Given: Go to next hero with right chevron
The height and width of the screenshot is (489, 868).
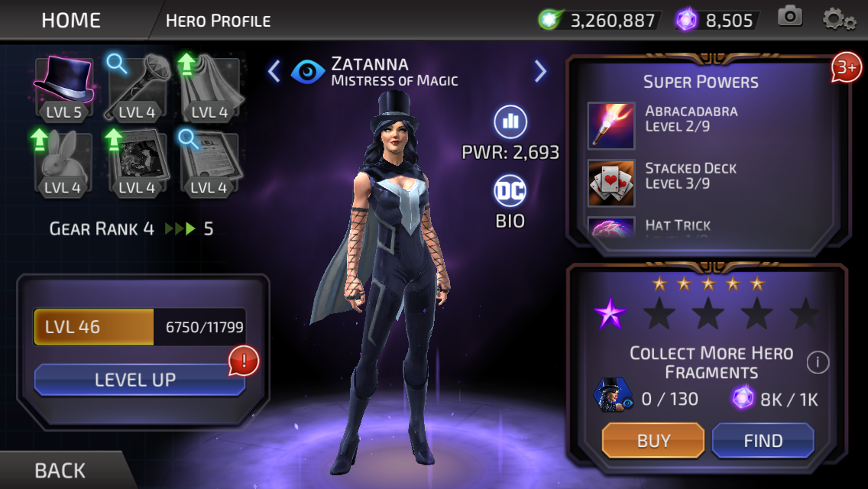Looking at the screenshot, I should pyautogui.click(x=540, y=71).
